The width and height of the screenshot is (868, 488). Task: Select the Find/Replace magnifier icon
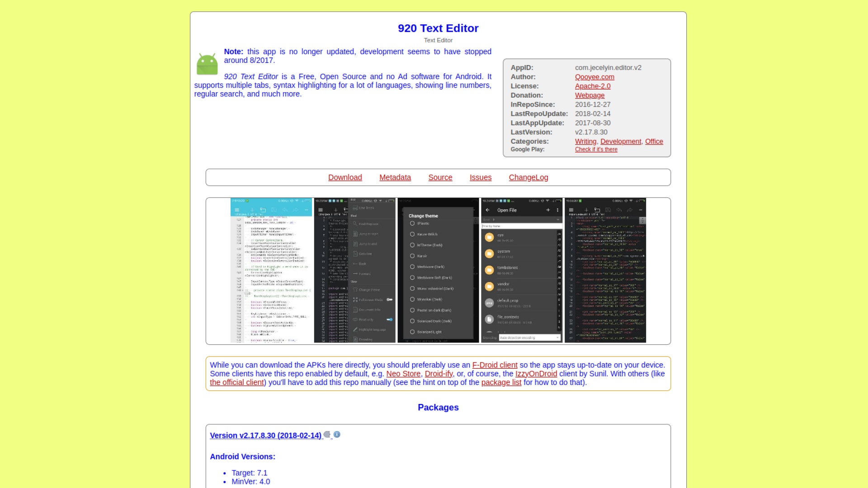pyautogui.click(x=355, y=223)
